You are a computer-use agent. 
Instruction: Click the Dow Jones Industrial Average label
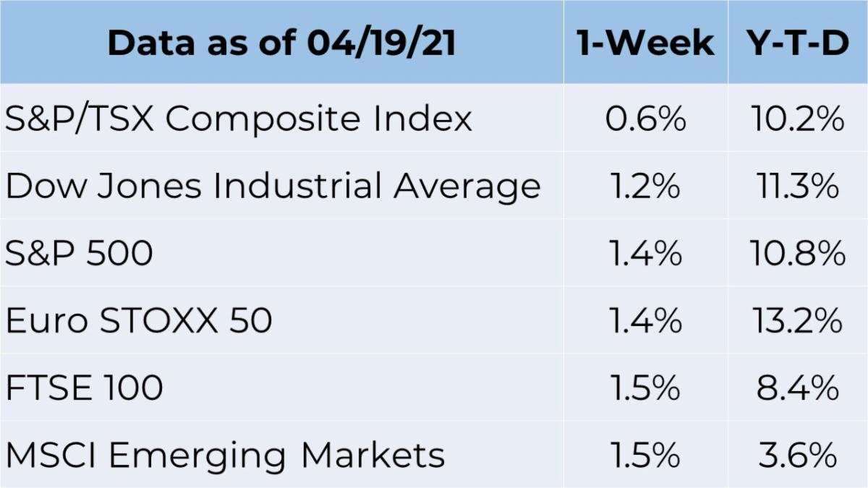[273, 186]
